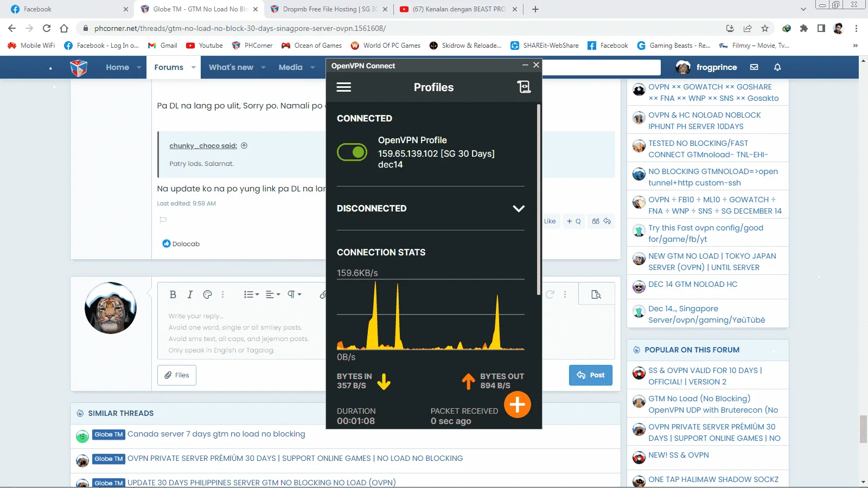
Task: Show more bookmarks chevron
Action: pyautogui.click(x=856, y=46)
